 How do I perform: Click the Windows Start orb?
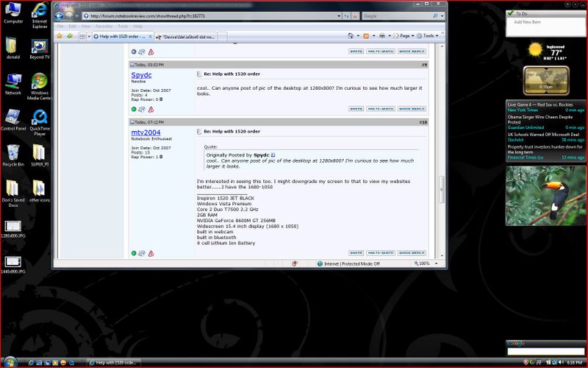[x=10, y=362]
